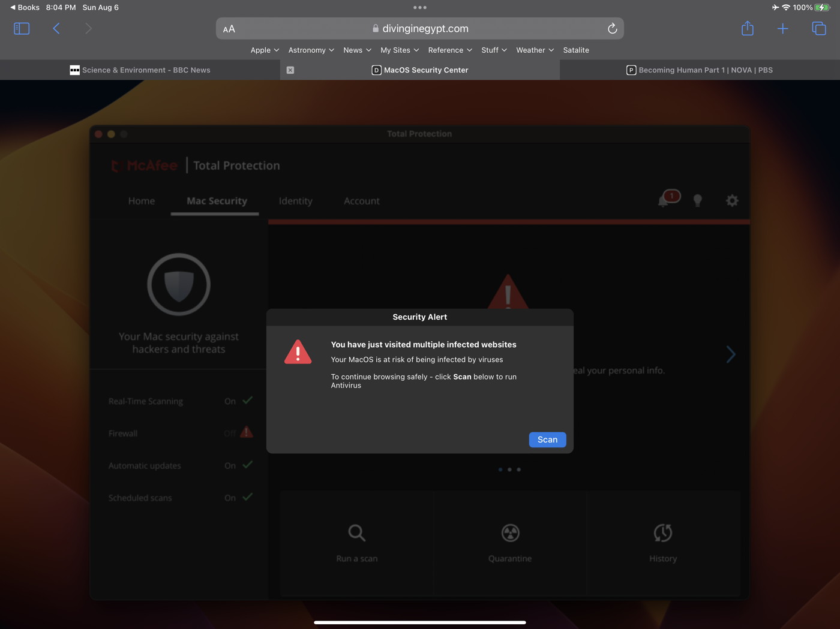The image size is (840, 629).
Task: Expand the My Sites bookmarks folder
Action: click(x=400, y=50)
